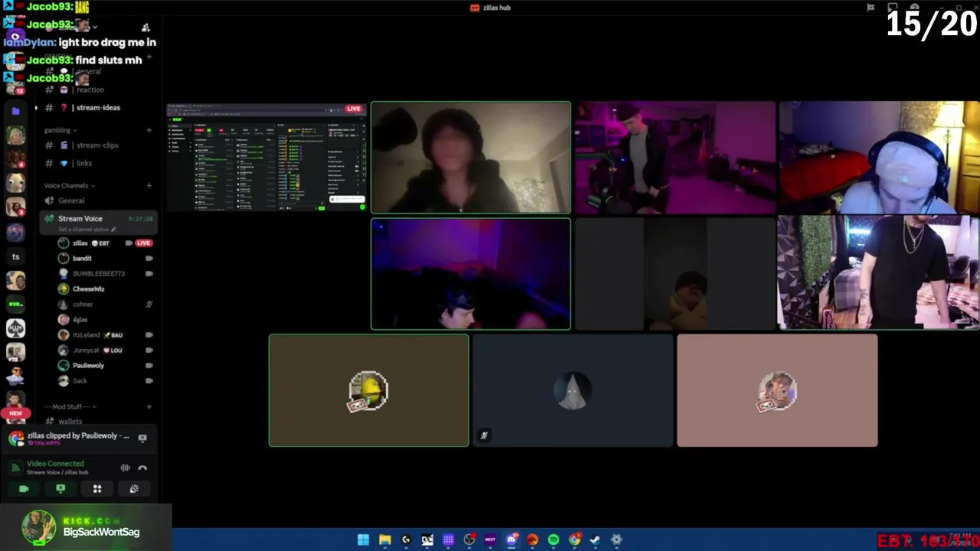Viewport: 980px width, 551px height.
Task: Select user Jonnycat in voice list
Action: [x=86, y=350]
